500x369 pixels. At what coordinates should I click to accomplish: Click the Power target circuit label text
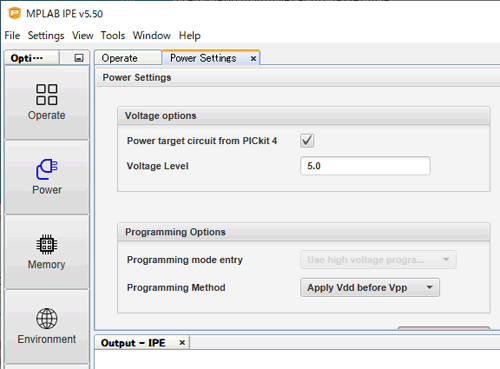pos(202,141)
